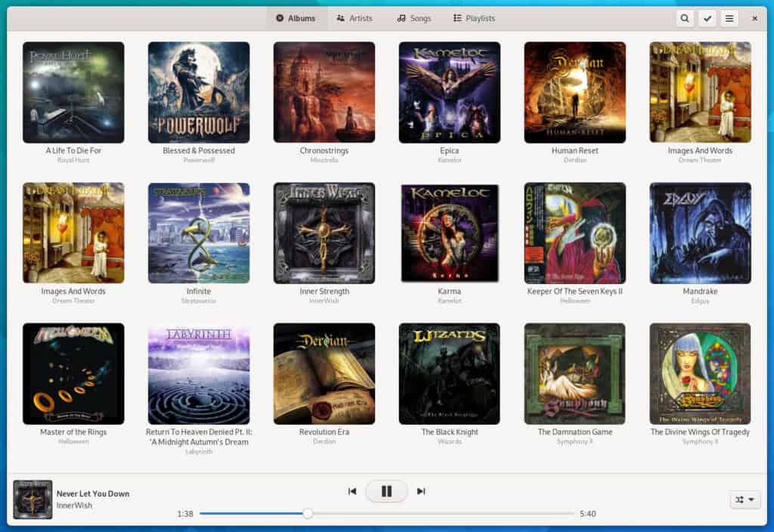Open the shuffle/repeat mode dropdown
This screenshot has width=774, height=532.
coord(745,500)
